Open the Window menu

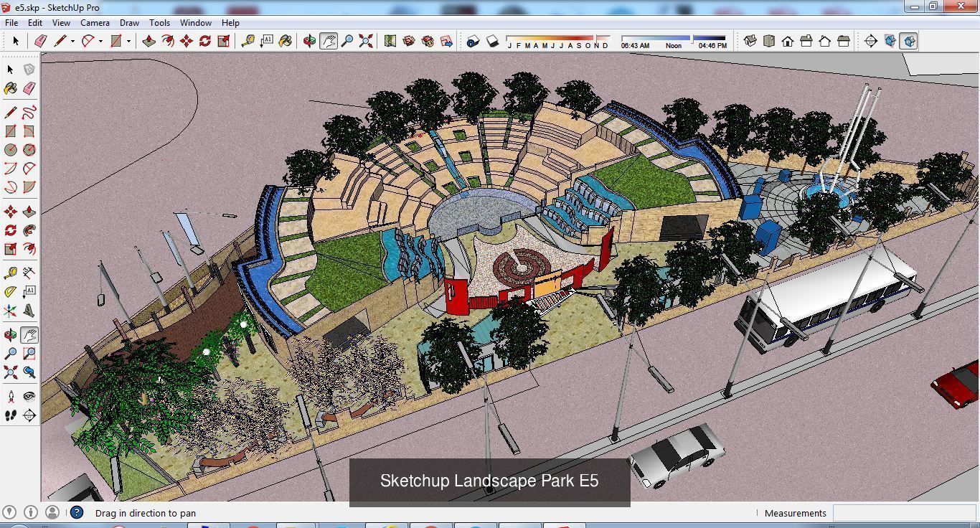point(195,22)
